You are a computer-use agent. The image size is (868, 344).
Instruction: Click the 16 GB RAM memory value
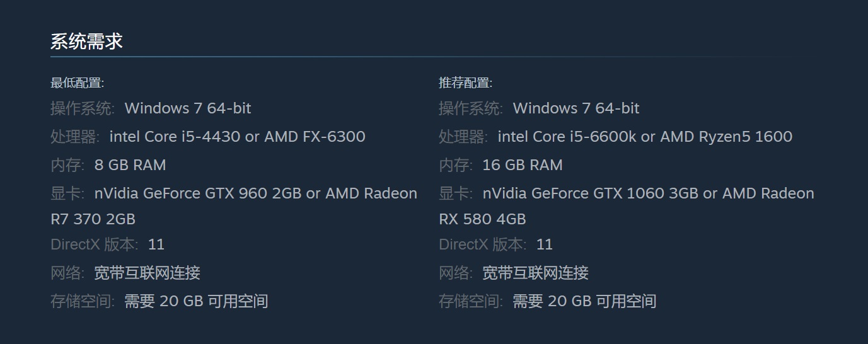point(522,165)
